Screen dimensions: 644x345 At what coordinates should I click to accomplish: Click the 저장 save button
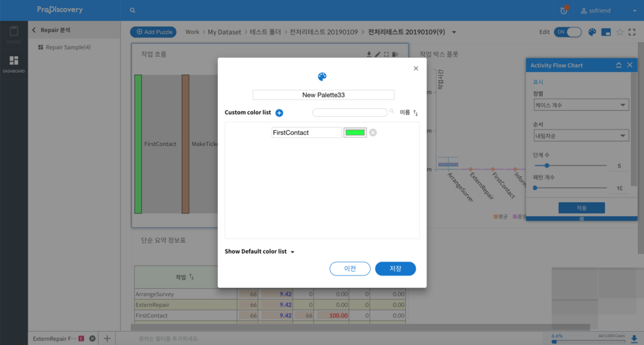click(x=395, y=268)
